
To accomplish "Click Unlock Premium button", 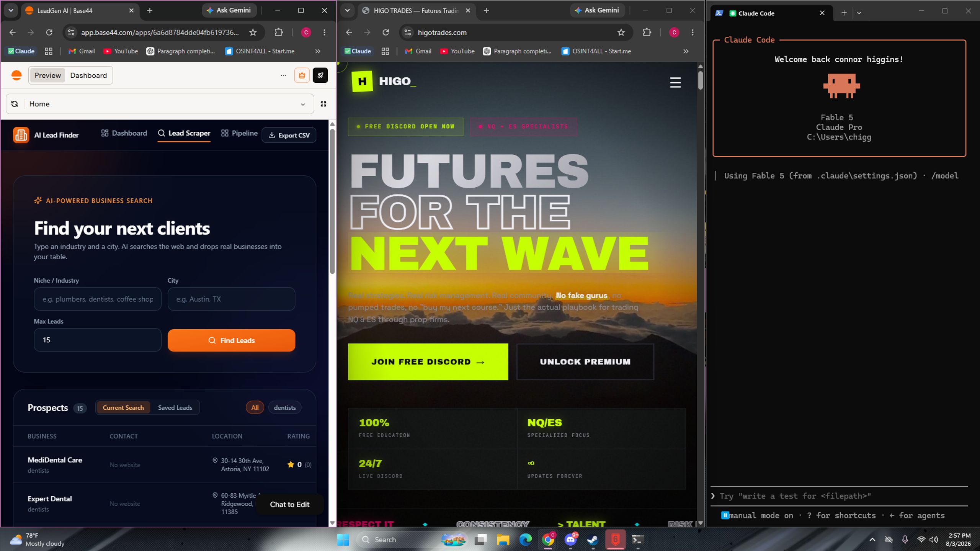I will 585,362.
